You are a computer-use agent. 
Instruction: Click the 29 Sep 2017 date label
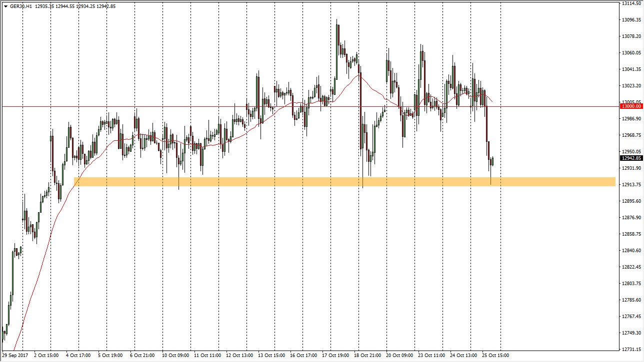[x=15, y=356]
